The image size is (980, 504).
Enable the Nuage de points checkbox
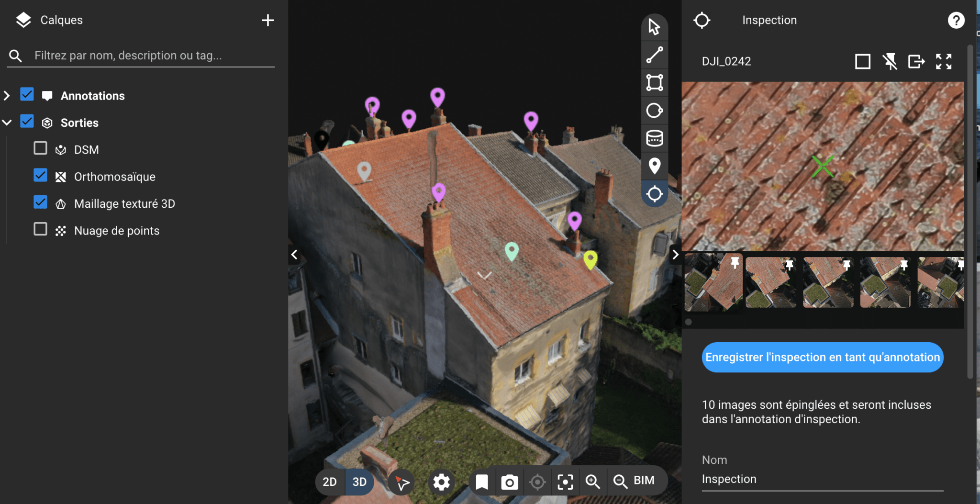[x=40, y=229]
